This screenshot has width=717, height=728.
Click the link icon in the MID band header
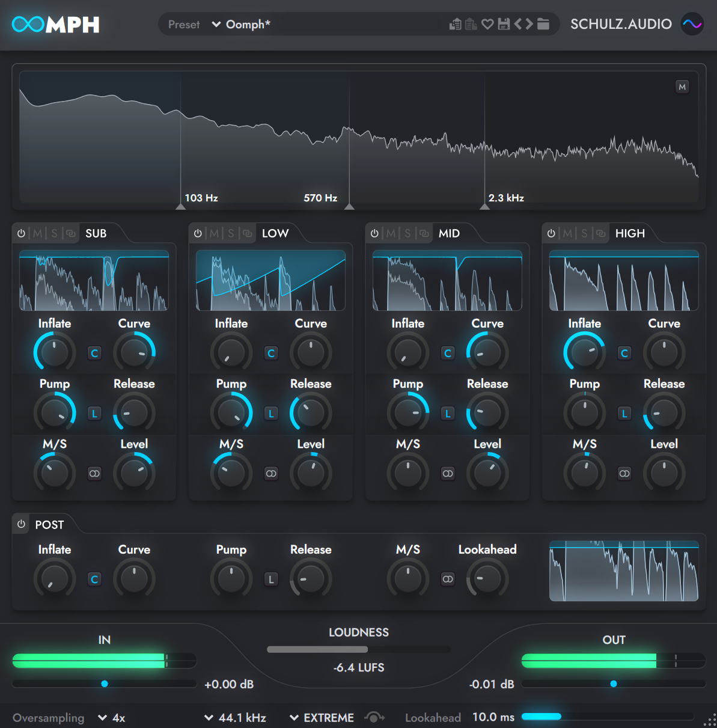click(425, 233)
